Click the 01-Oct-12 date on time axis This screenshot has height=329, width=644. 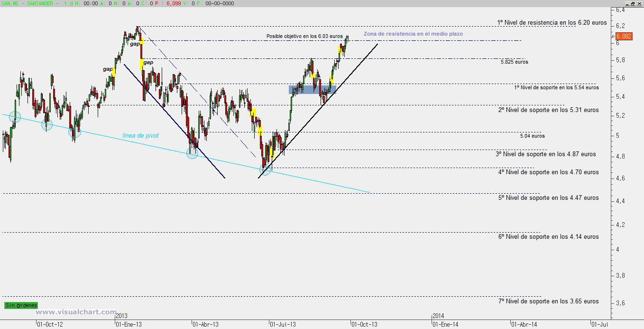click(x=50, y=325)
